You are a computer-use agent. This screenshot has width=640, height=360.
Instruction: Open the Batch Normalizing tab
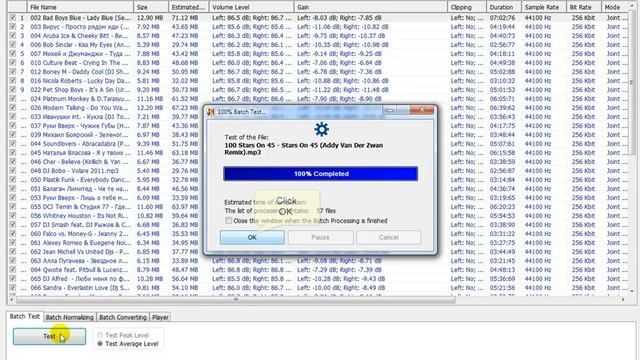click(69, 317)
